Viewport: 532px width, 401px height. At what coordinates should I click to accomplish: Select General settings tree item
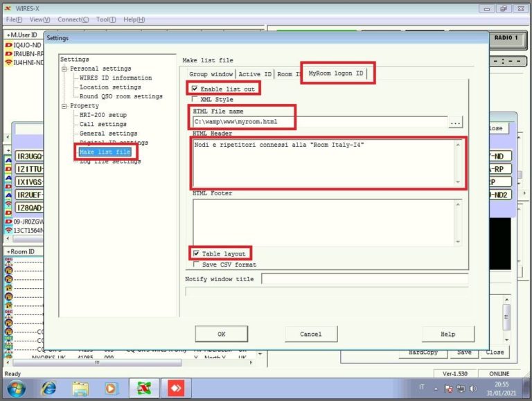(x=108, y=134)
